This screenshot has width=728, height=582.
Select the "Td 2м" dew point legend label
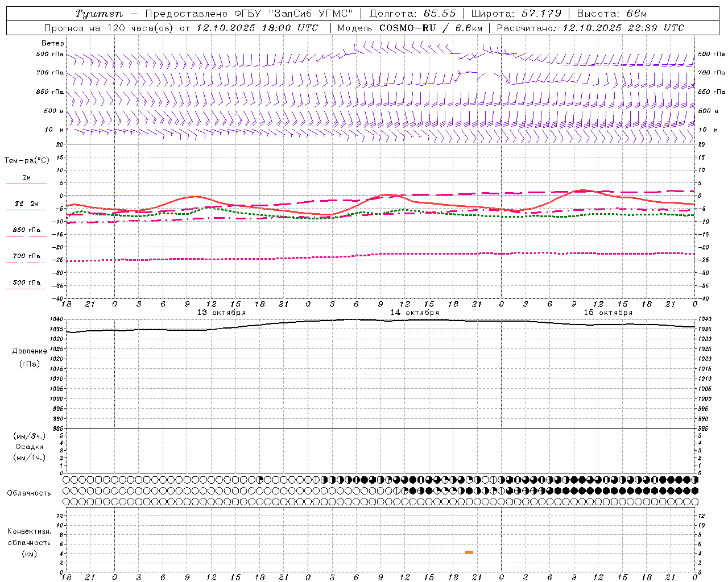click(x=26, y=203)
